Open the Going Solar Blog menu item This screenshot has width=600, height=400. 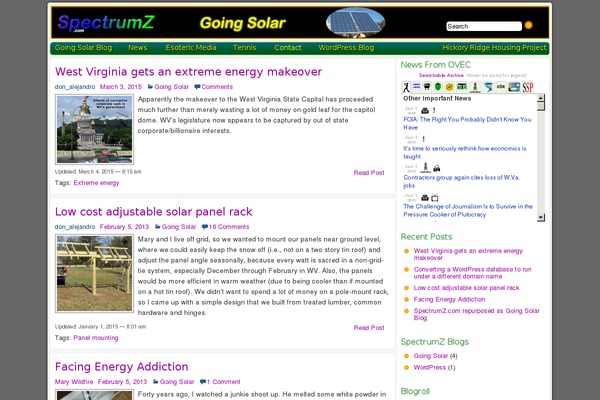pyautogui.click(x=83, y=48)
